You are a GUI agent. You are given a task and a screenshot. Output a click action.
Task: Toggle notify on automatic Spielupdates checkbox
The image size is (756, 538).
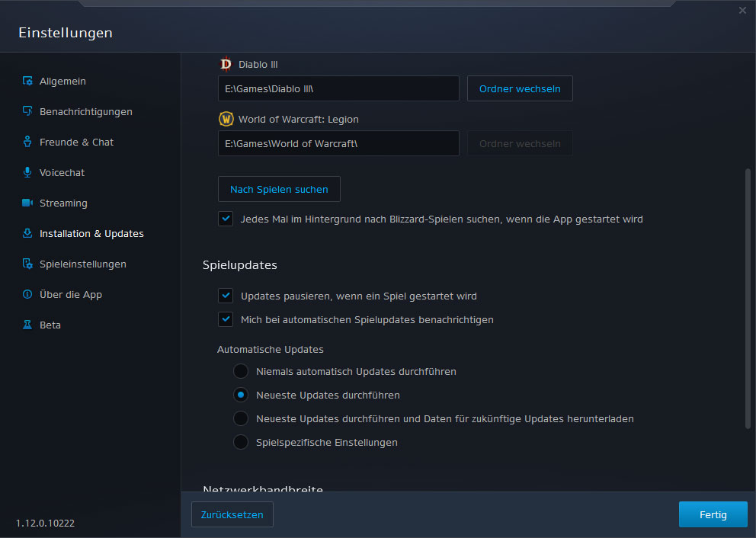coord(226,319)
